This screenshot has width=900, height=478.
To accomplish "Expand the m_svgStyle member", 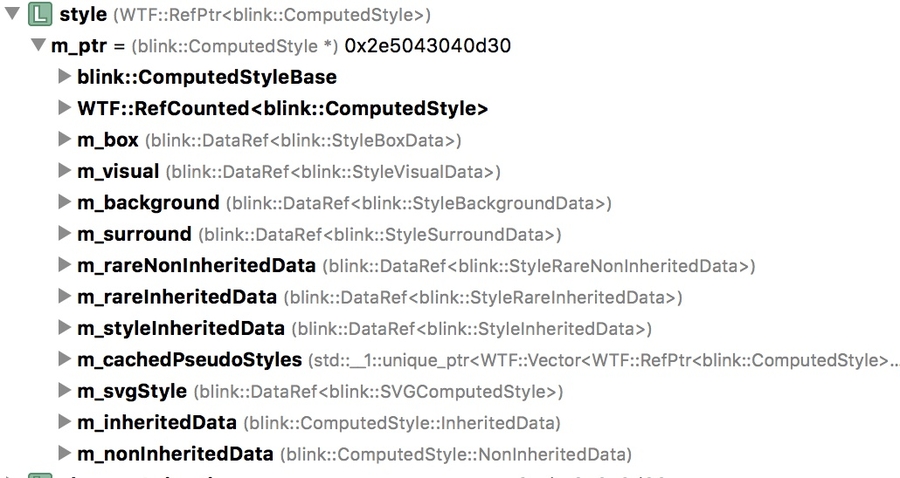I will point(65,391).
